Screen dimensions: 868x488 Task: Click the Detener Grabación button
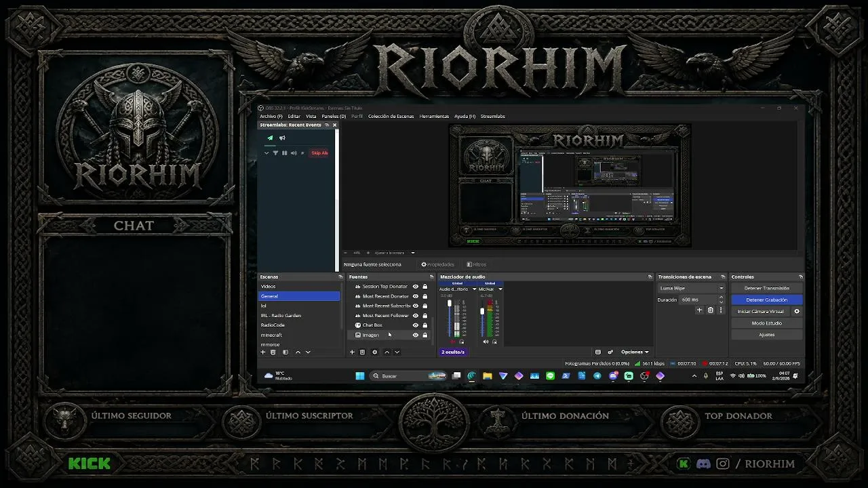point(767,300)
